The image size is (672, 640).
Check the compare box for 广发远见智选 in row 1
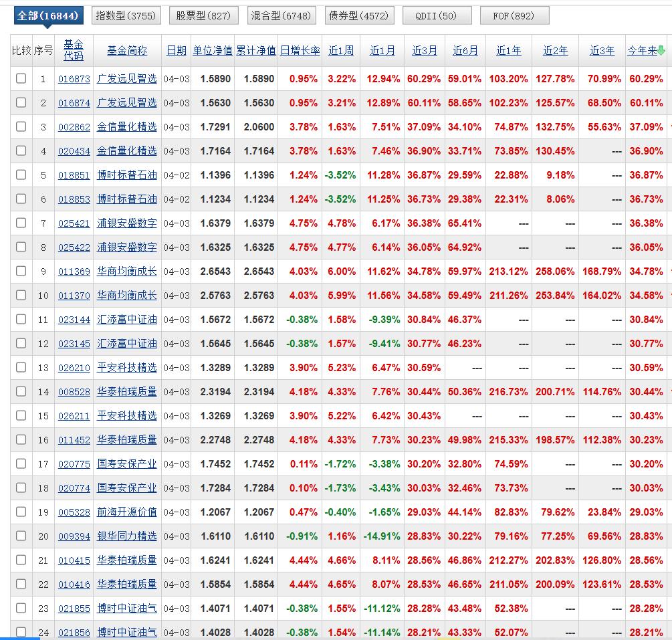click(20, 78)
